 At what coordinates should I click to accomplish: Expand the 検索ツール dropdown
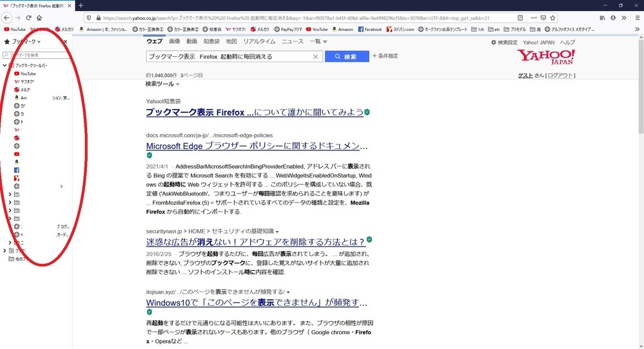click(x=162, y=84)
